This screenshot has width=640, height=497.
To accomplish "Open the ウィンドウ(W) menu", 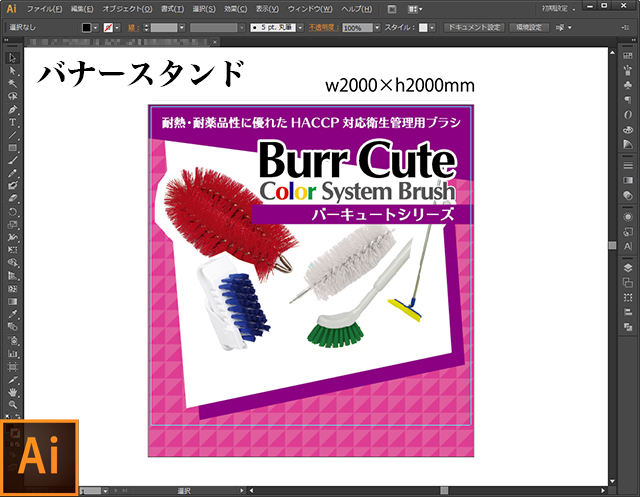I will pos(310,9).
